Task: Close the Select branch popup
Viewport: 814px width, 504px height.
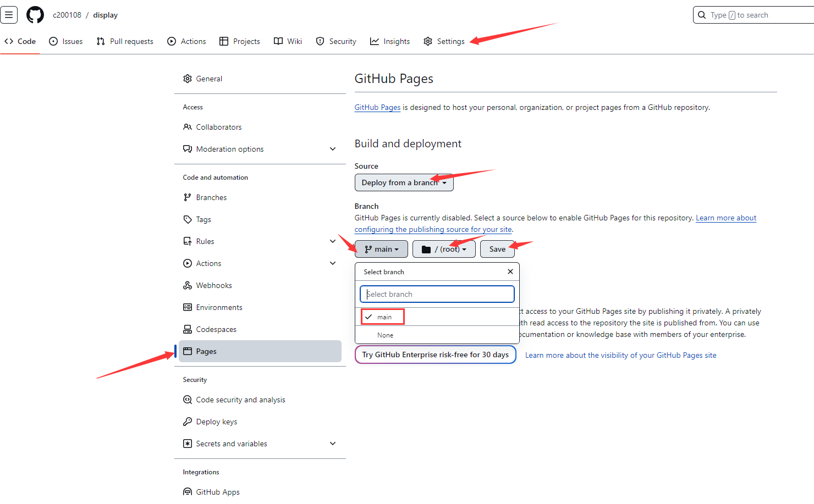Action: click(x=510, y=272)
